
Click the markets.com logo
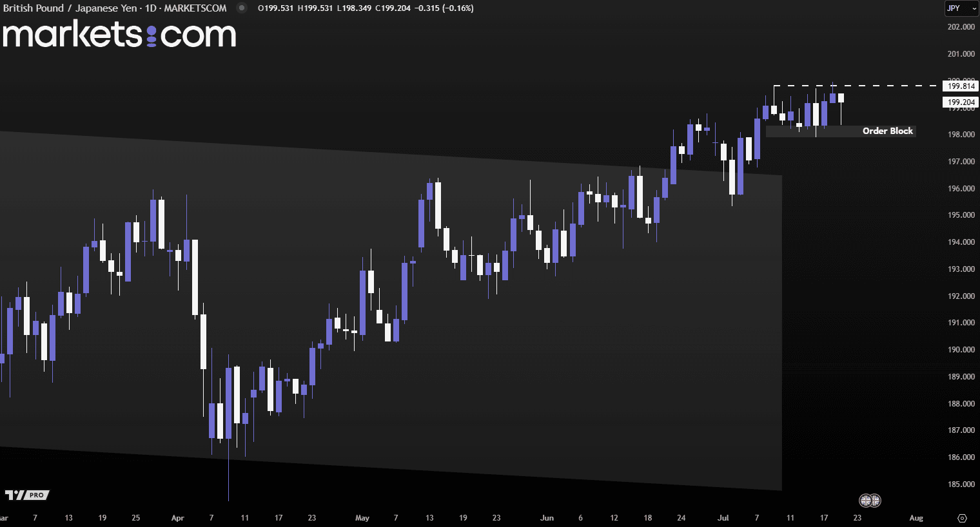tap(119, 35)
